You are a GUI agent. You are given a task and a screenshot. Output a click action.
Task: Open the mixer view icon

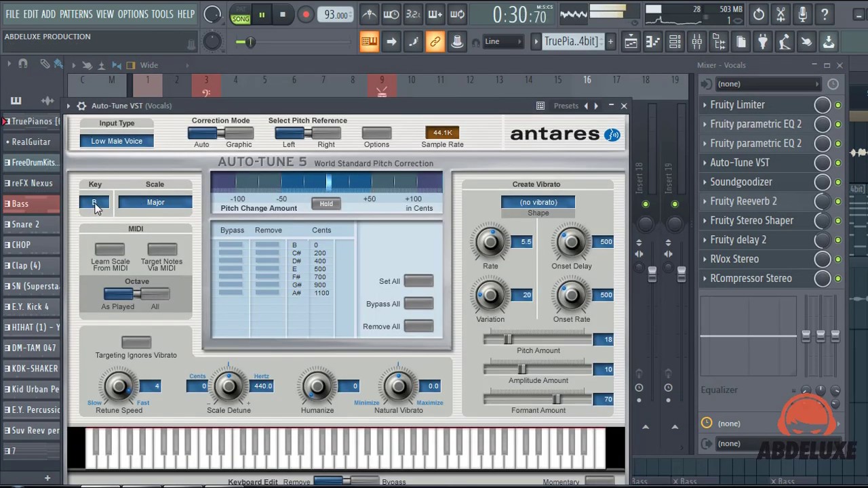click(x=697, y=42)
